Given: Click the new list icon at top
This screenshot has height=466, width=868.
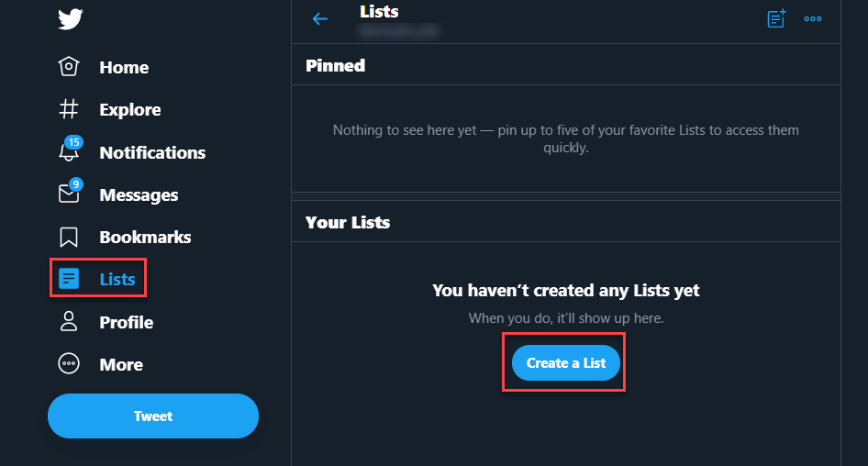Looking at the screenshot, I should click(x=776, y=18).
